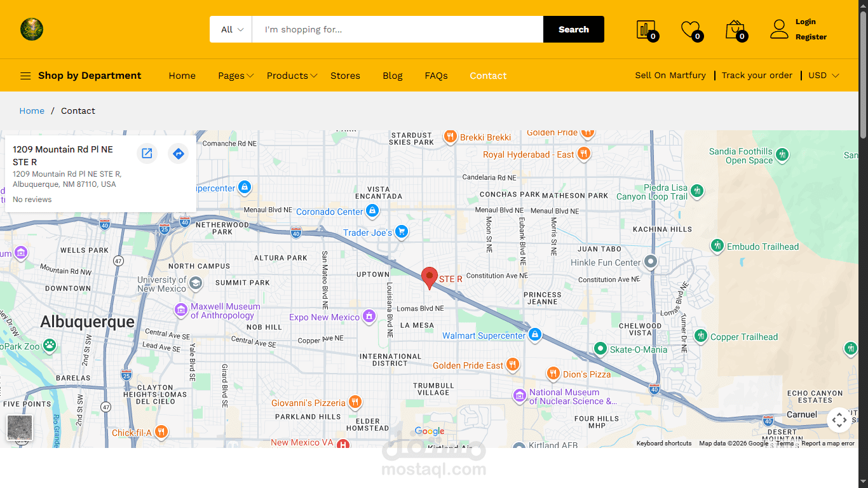Image resolution: width=868 pixels, height=488 pixels.
Task: Click the Golden Pride East restaurant marker
Action: [513, 365]
